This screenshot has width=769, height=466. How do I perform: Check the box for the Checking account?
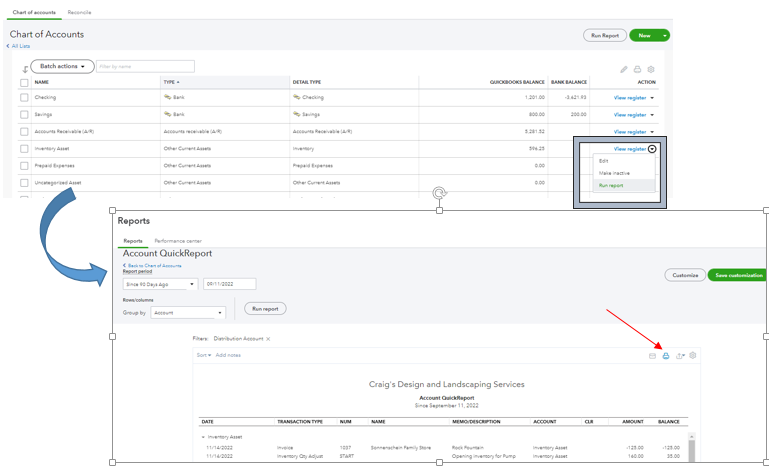click(x=24, y=98)
